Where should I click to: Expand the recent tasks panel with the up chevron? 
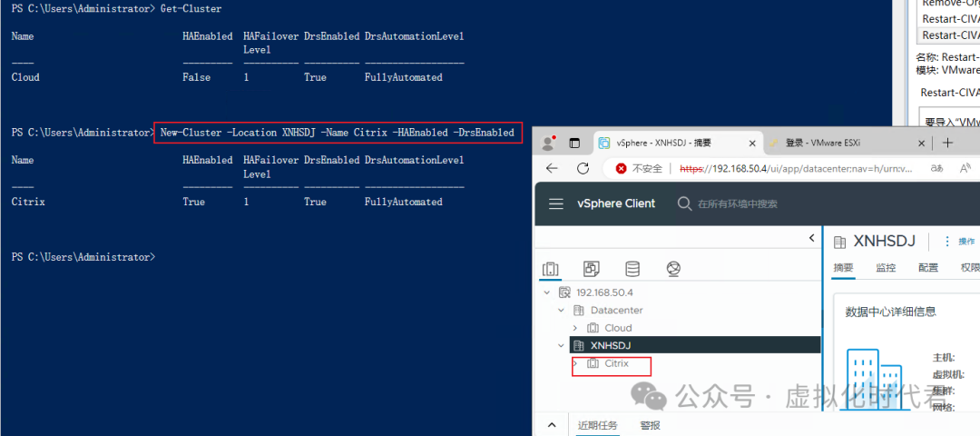tap(552, 425)
